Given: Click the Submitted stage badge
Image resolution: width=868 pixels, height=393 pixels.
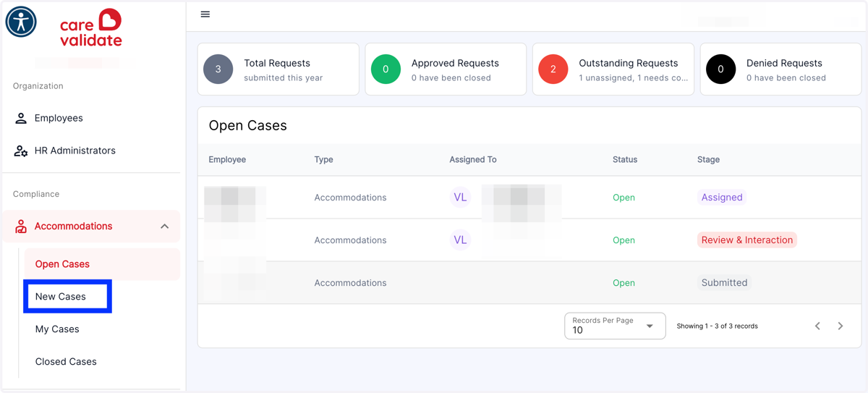Looking at the screenshot, I should (x=724, y=283).
